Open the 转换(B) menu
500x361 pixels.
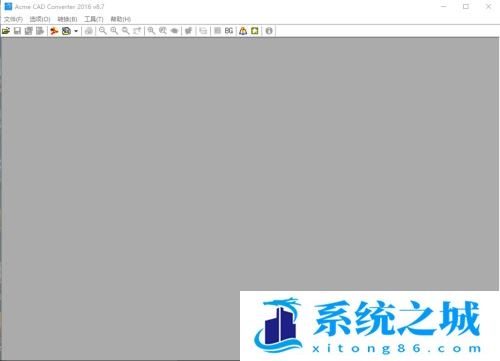[x=67, y=19]
